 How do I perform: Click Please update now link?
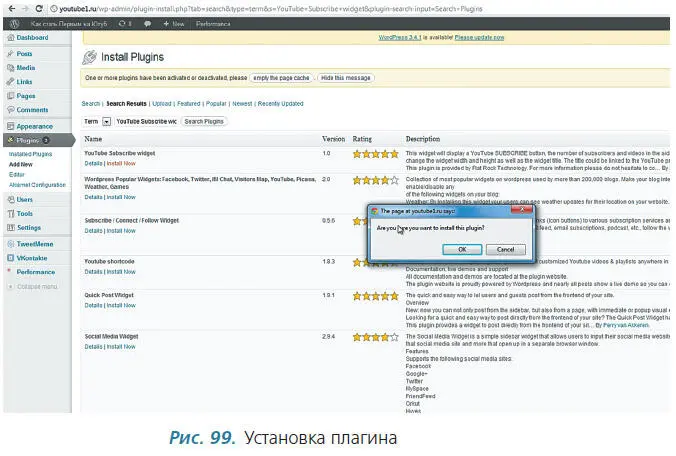(x=479, y=37)
